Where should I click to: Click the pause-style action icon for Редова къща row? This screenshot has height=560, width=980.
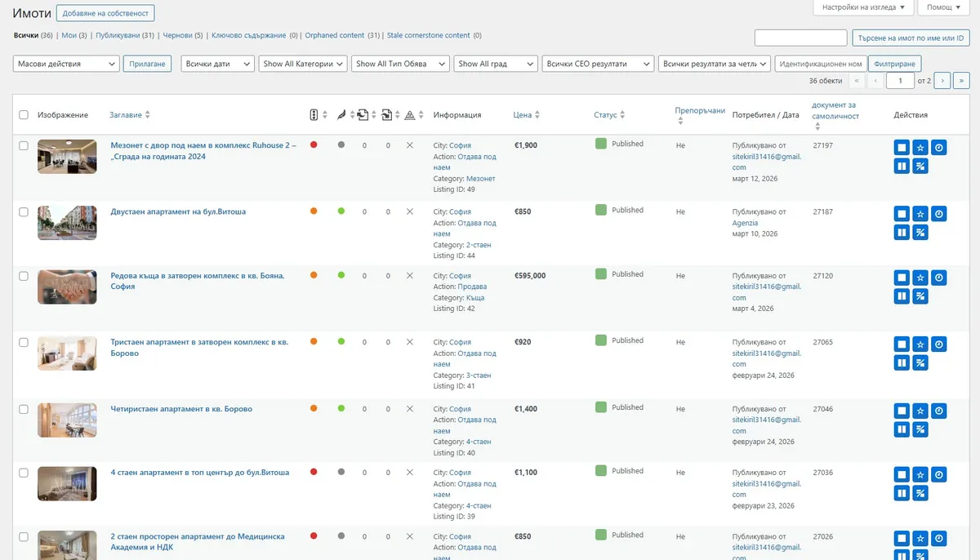point(901,296)
